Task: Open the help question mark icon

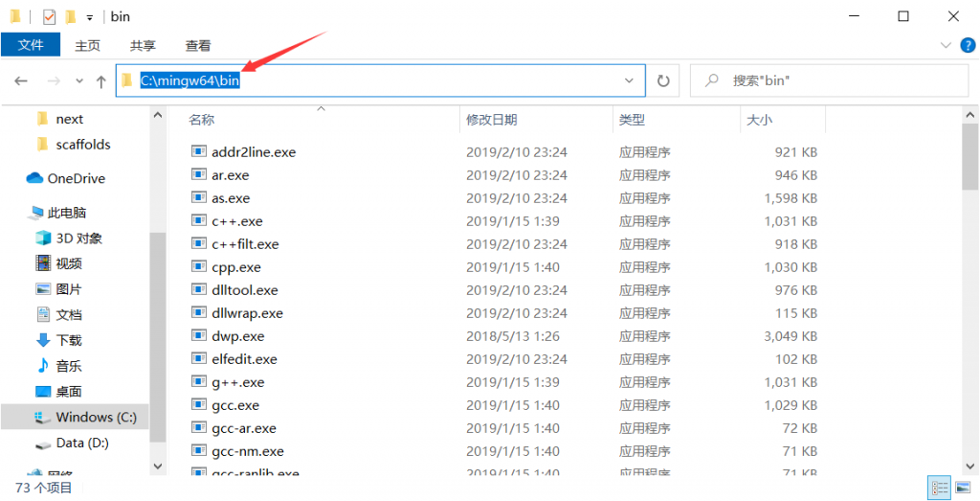Action: (x=966, y=45)
